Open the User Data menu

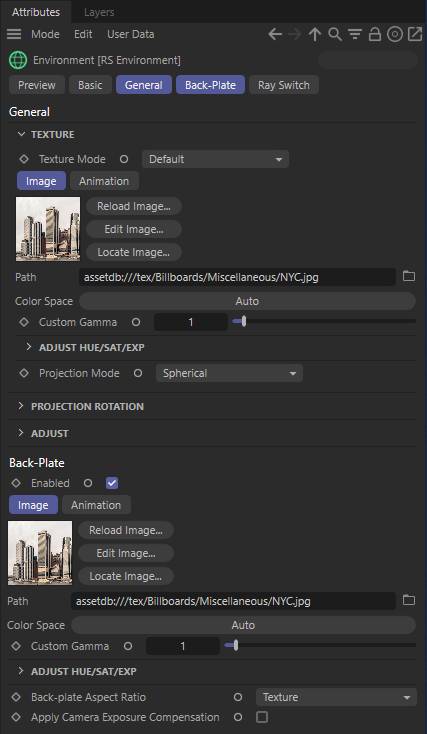[131, 34]
